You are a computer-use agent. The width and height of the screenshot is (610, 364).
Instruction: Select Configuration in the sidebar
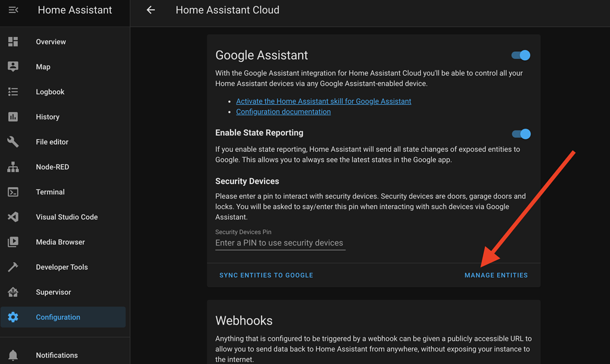tap(58, 317)
